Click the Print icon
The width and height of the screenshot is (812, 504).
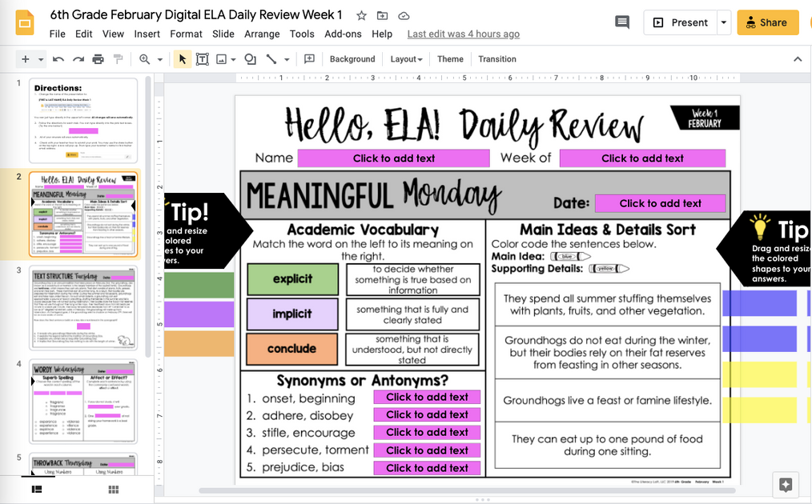coord(96,58)
